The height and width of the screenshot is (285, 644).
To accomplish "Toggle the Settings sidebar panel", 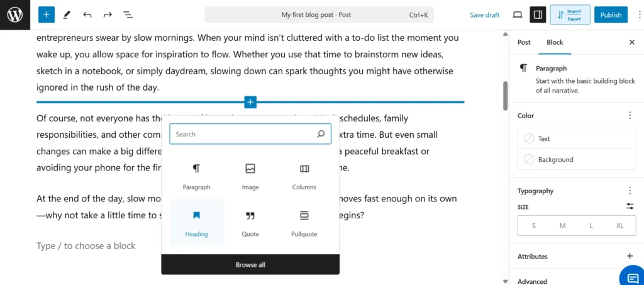I will click(x=538, y=14).
